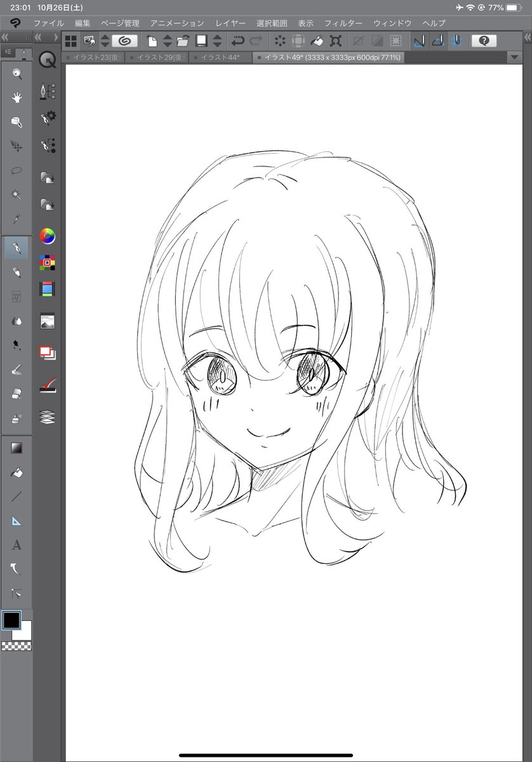This screenshot has width=532, height=762.
Task: Toggle snap to ruler
Action: pos(418,41)
